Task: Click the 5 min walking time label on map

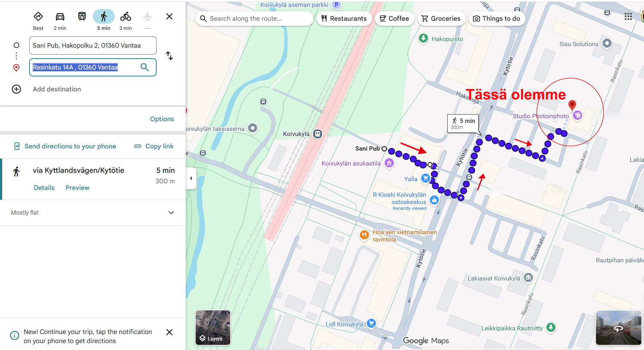Action: coord(463,123)
